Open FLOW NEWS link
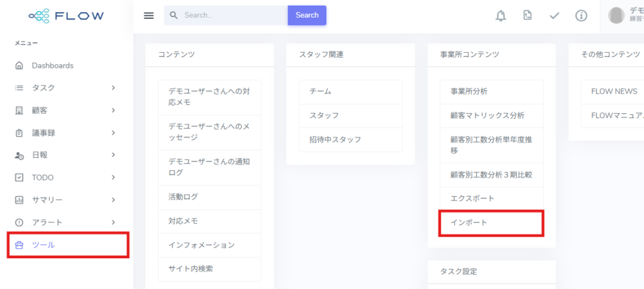Viewport: 644px width, 289px height. (x=614, y=92)
